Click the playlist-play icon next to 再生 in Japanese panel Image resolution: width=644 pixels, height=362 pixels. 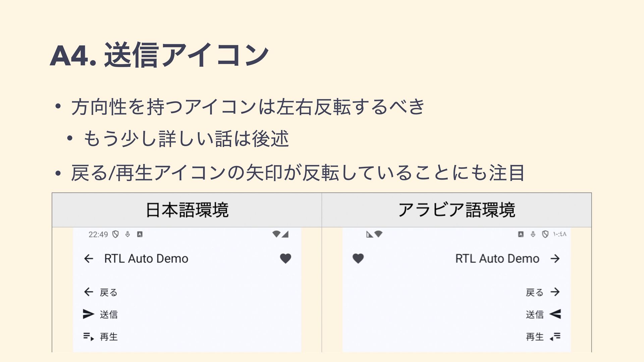pos(89,336)
